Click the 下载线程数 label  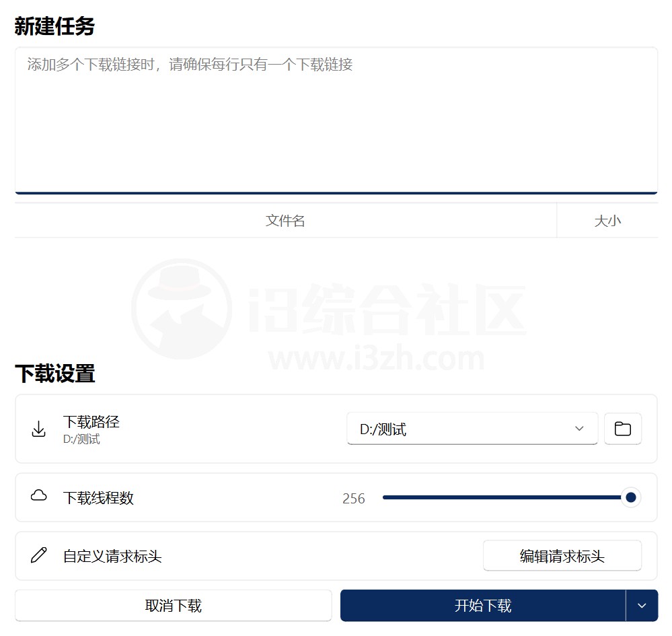pyautogui.click(x=98, y=498)
